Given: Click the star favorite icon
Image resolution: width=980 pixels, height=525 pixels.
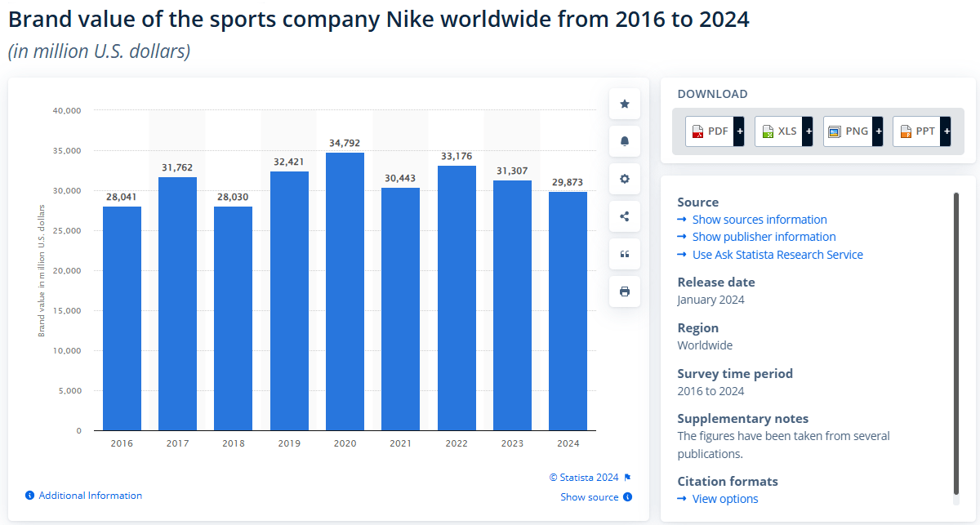Looking at the screenshot, I should click(x=625, y=104).
